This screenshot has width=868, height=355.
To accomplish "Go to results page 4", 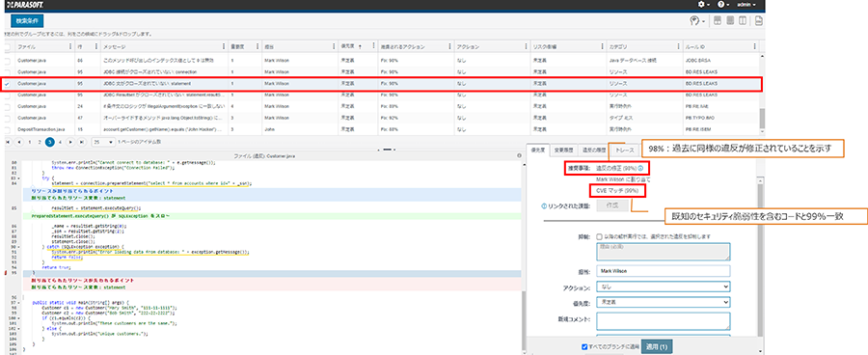I will [61, 142].
